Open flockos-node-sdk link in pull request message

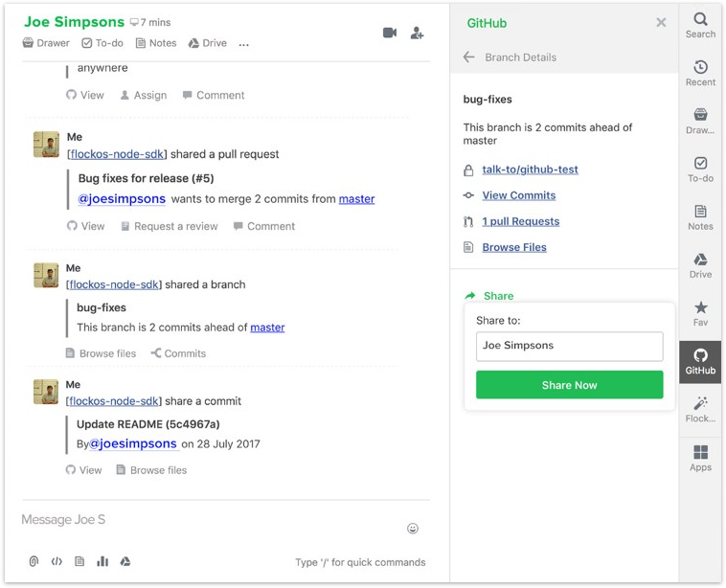click(117, 154)
